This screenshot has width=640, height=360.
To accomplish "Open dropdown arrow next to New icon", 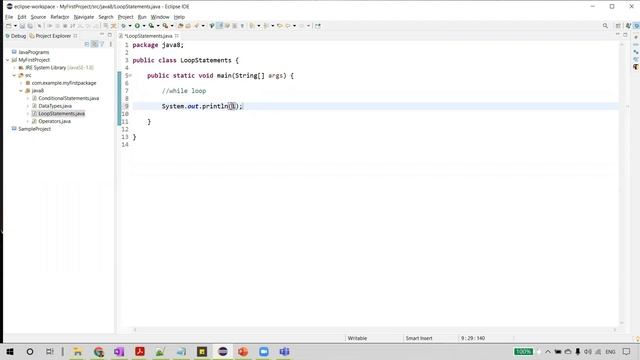I will tap(15, 26).
